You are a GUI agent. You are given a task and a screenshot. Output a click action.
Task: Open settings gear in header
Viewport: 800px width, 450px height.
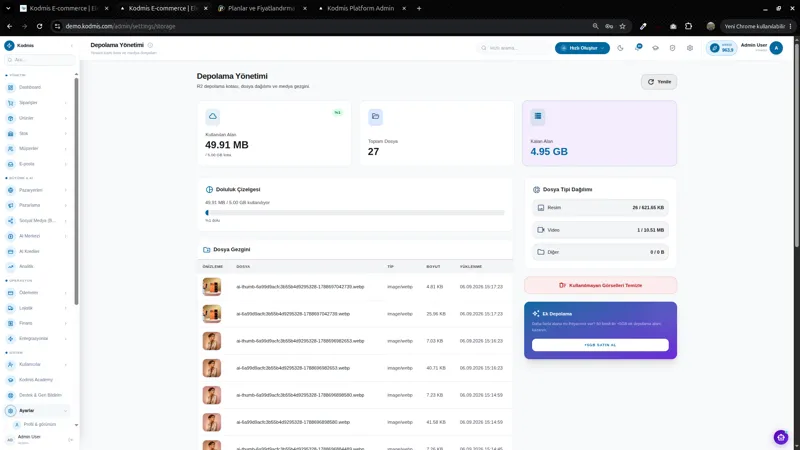pos(690,48)
